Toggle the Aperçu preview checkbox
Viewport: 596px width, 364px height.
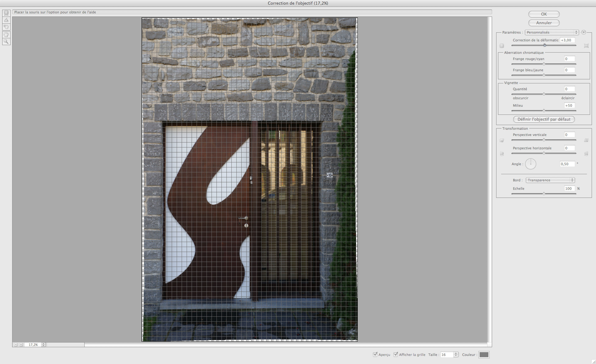(x=375, y=354)
